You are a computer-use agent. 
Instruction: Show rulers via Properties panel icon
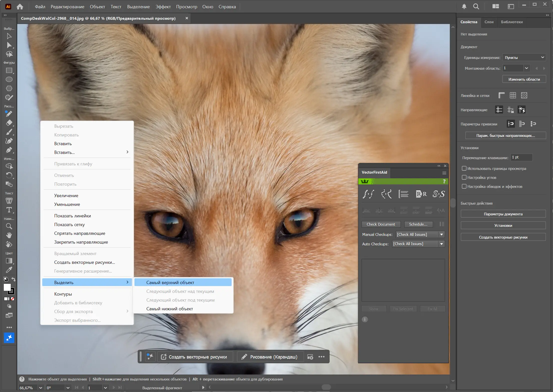click(501, 95)
